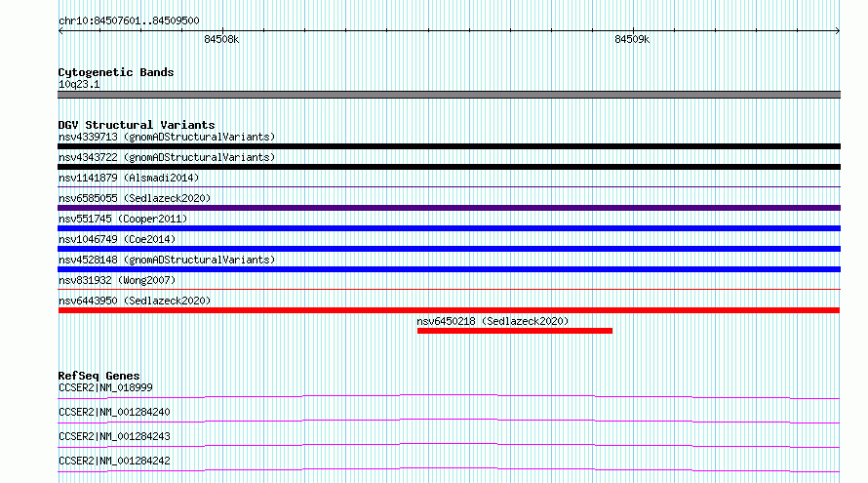This screenshot has height=483, width=868.
Task: Select the RefSeq Genes track title
Action: [x=99, y=376]
